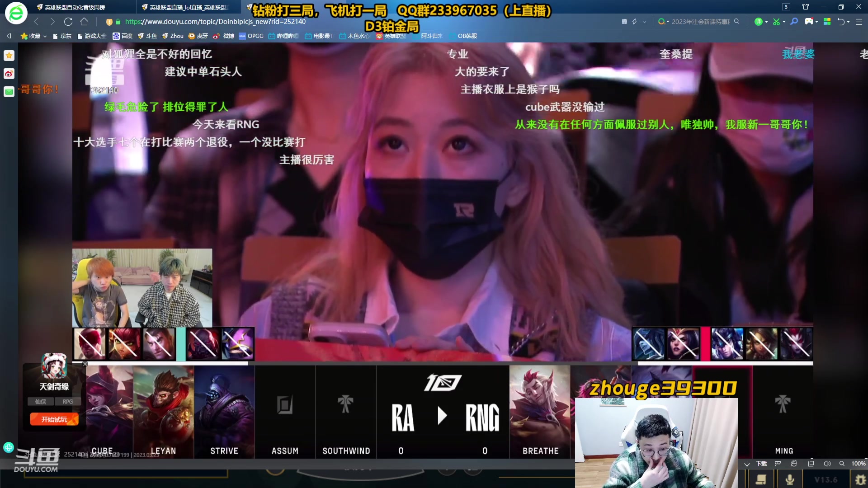Open the mail sidebar icon

point(9,92)
